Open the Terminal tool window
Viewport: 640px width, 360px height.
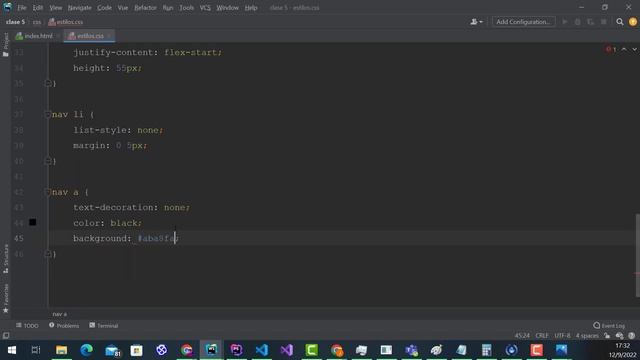coord(104,325)
